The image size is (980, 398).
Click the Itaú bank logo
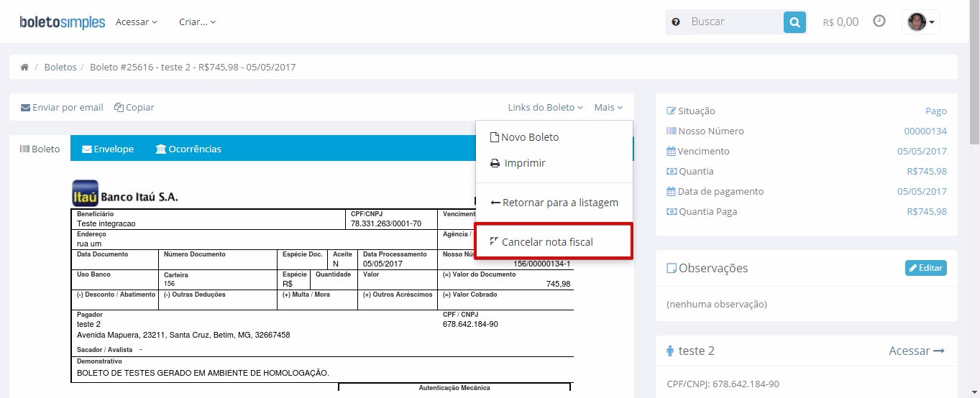click(86, 194)
